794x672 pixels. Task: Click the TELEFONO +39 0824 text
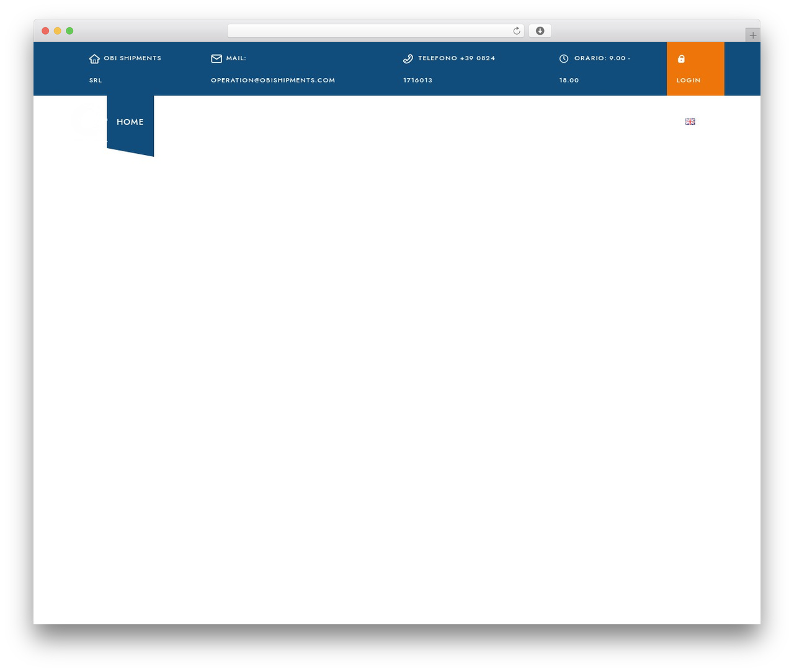tap(457, 58)
